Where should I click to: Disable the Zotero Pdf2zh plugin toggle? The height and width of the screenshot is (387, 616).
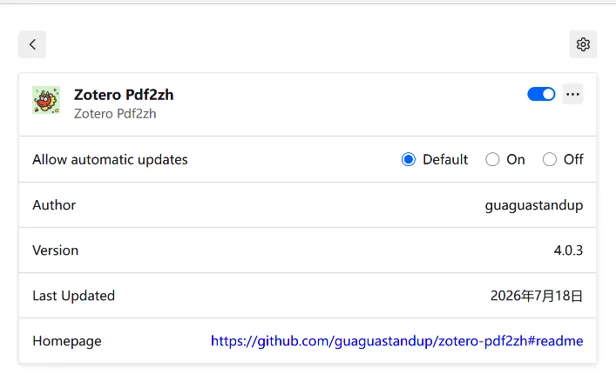point(541,94)
